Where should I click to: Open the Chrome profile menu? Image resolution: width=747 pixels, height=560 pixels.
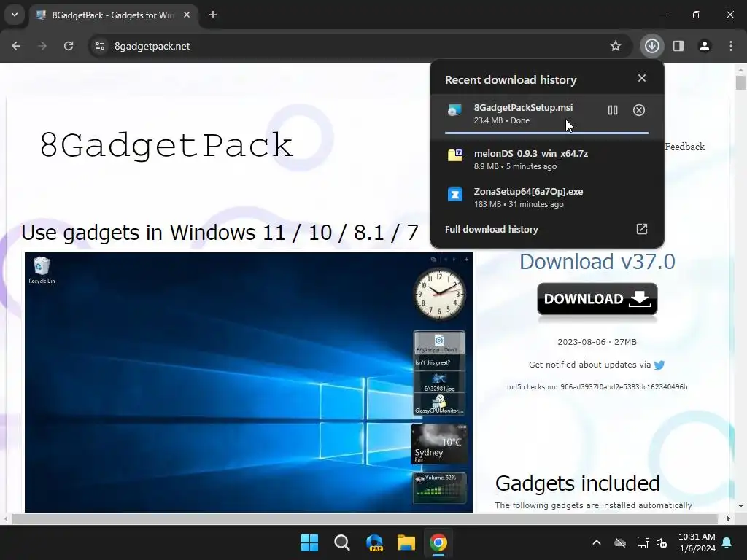[705, 46]
